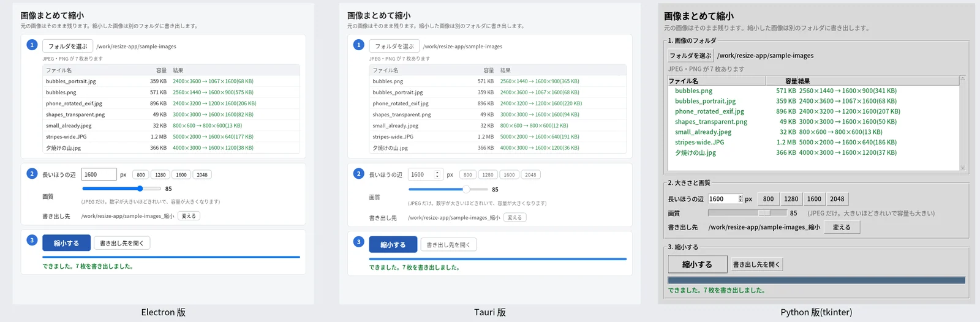Select bubbles_portrait.jpg in the Python tkinter list
Screen dimensions: 980x322
tap(813, 101)
